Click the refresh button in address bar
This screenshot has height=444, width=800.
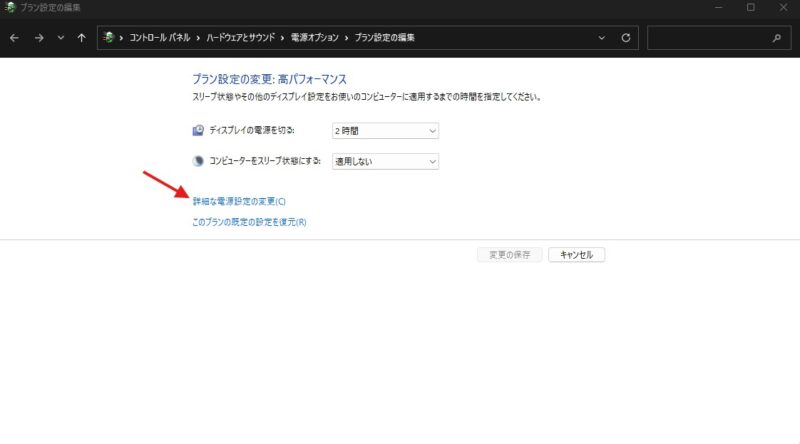point(626,38)
